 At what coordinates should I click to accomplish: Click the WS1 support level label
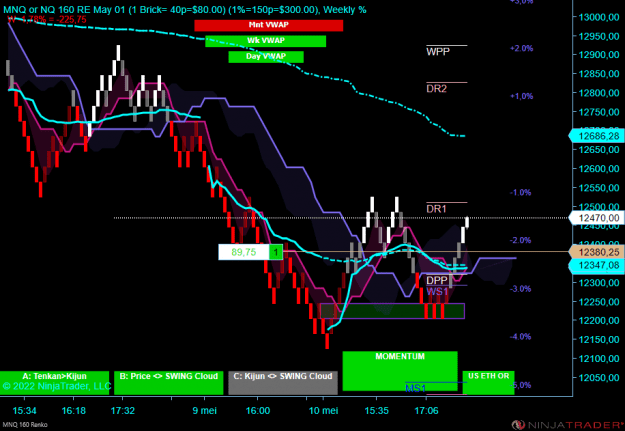point(437,291)
